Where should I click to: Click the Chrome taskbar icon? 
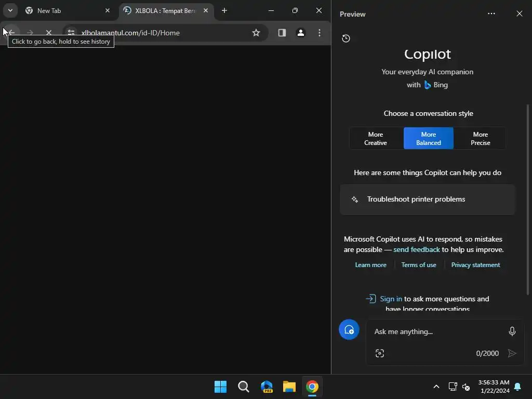coord(312,387)
